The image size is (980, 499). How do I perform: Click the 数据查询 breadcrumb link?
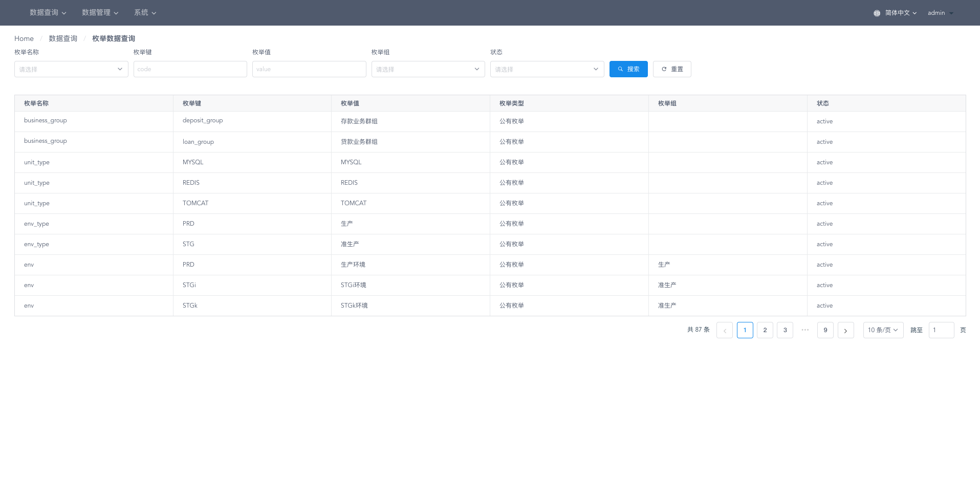[x=63, y=38]
